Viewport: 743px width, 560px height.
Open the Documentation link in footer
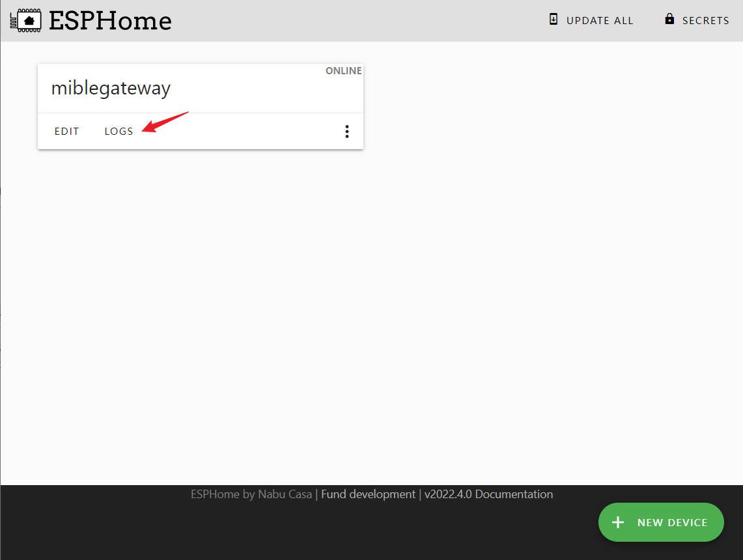pos(514,494)
